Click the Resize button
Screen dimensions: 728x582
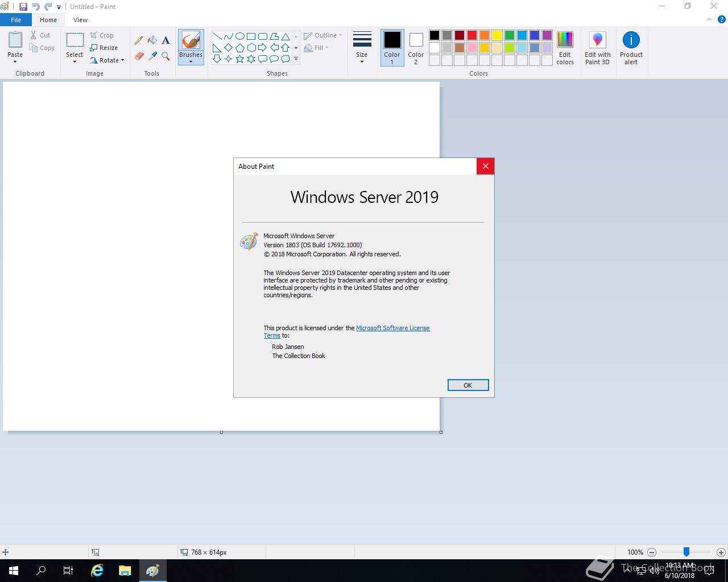pos(104,48)
